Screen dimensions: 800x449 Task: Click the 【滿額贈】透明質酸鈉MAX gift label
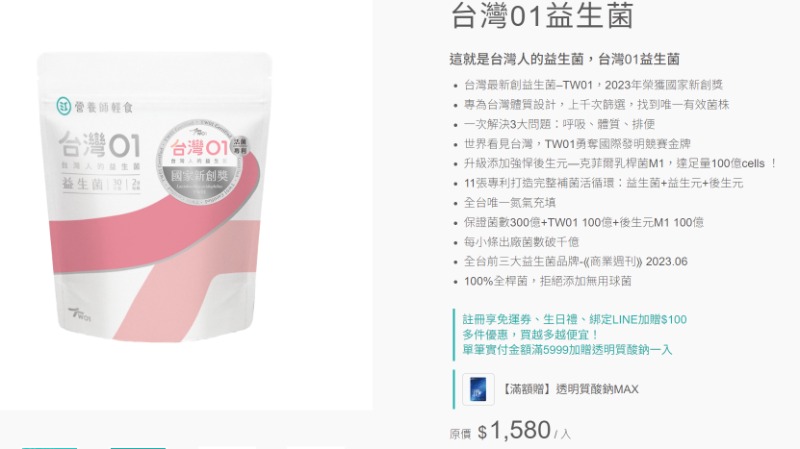(x=569, y=389)
